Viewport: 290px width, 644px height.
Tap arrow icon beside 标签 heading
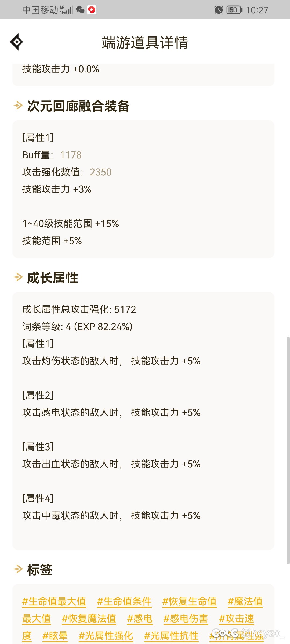(x=18, y=569)
